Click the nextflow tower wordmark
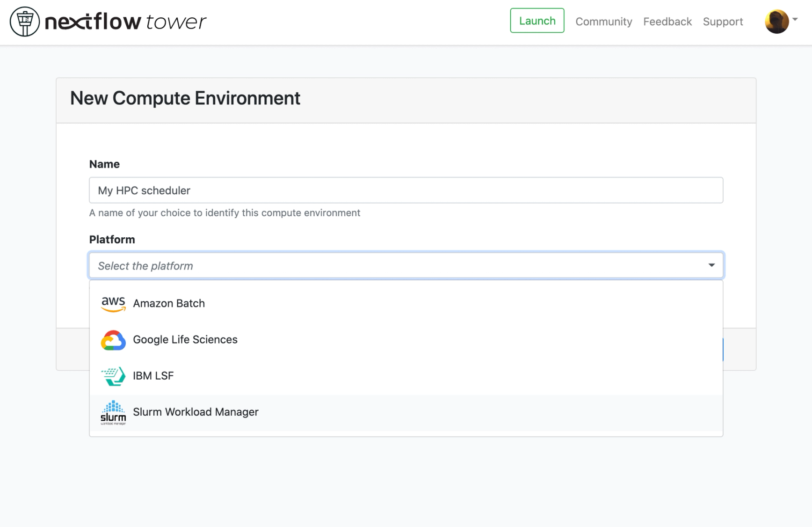812x527 pixels. click(x=125, y=22)
